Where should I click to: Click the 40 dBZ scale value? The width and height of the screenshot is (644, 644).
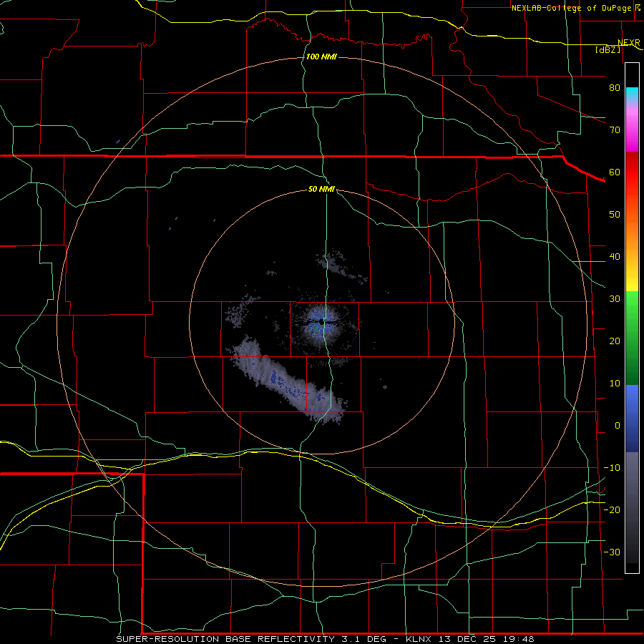pyautogui.click(x=615, y=257)
